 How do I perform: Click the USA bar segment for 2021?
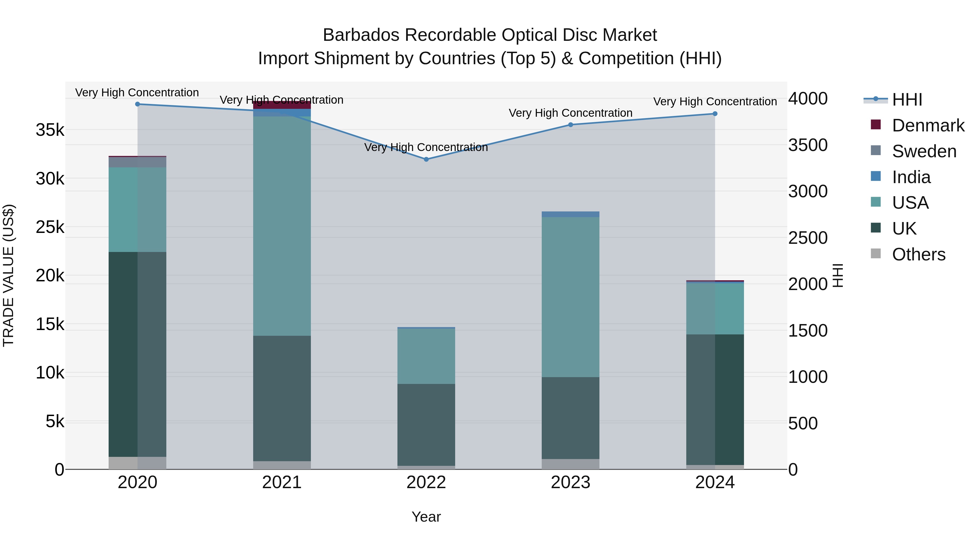[x=282, y=226]
